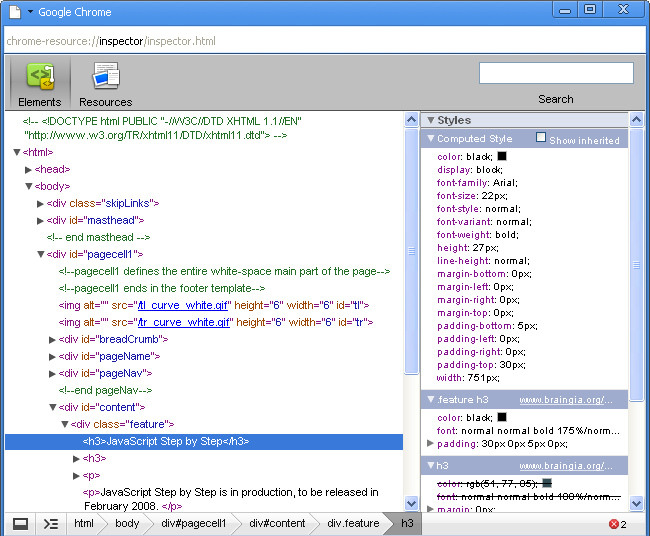Click the inspector URL address bar
Viewport: 650px width, 536px height.
coord(325,41)
